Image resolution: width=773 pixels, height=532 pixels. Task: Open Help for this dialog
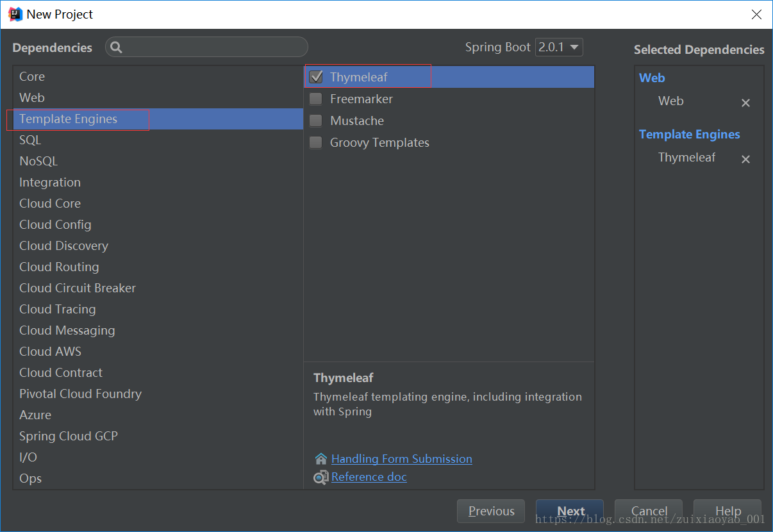point(727,511)
